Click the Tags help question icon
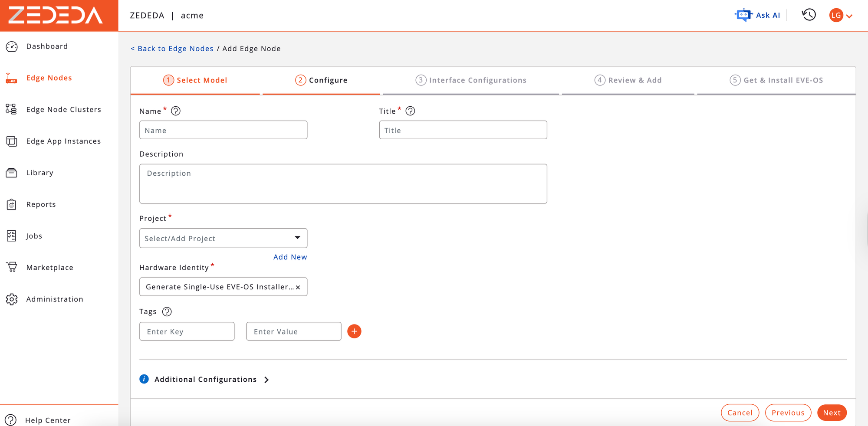 pos(167,311)
